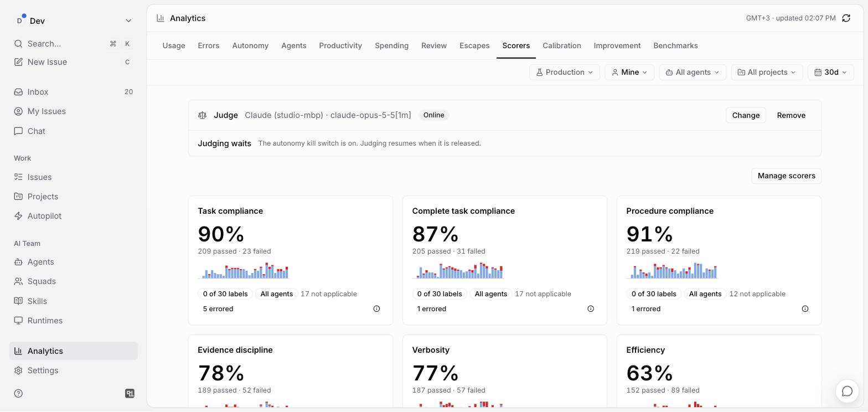Open the Escapes tab
The width and height of the screenshot is (868, 412).
pyautogui.click(x=474, y=45)
